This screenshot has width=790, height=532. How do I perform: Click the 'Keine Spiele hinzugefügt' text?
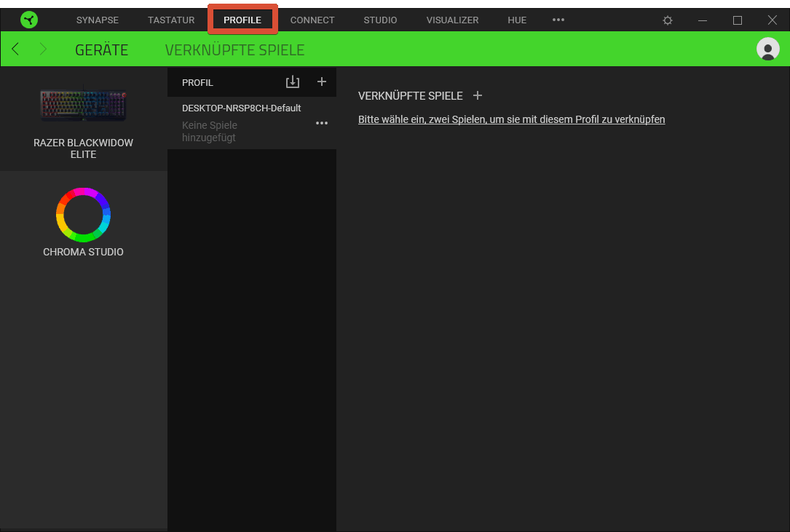[x=210, y=131]
